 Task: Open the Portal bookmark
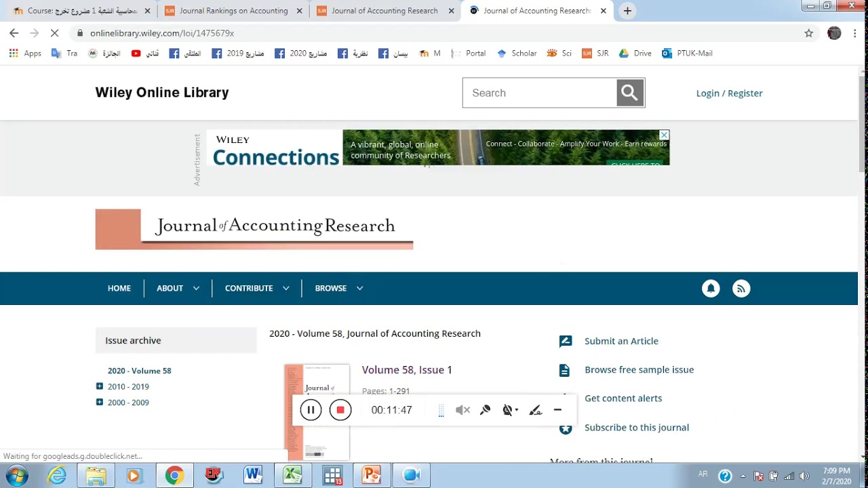coord(469,53)
